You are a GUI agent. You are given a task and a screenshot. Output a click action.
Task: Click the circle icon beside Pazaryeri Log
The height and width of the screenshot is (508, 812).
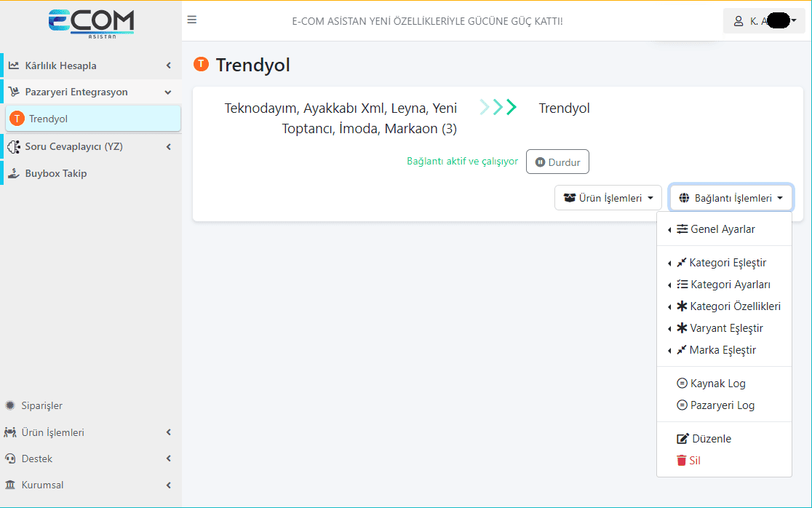pyautogui.click(x=682, y=405)
